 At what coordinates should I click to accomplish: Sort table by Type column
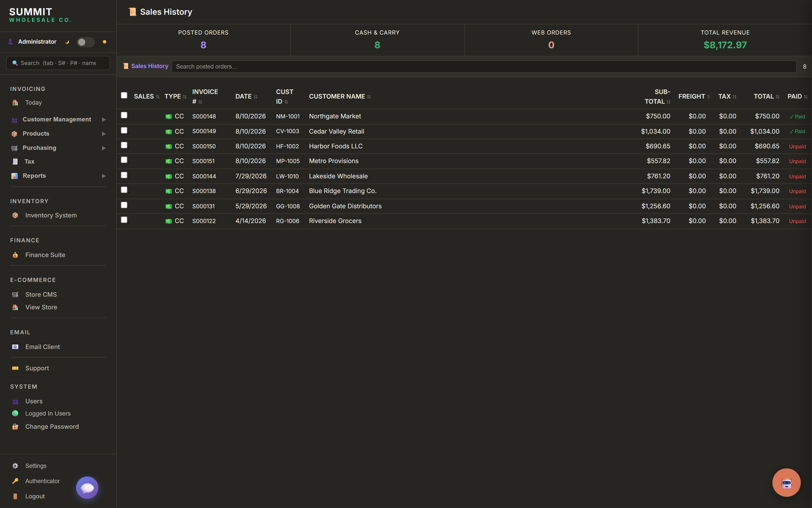tap(175, 97)
